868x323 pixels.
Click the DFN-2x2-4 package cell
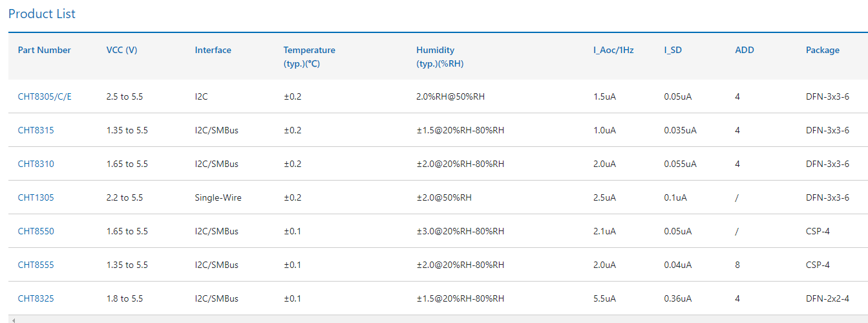(x=827, y=298)
